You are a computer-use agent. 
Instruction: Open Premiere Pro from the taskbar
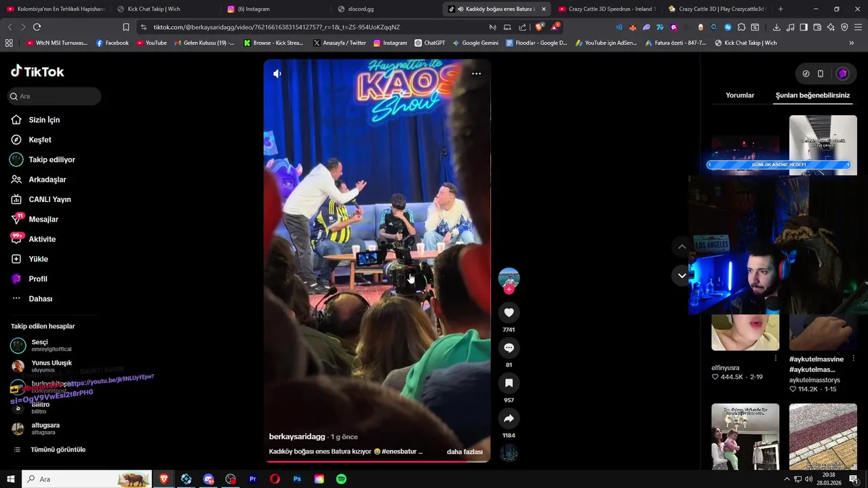(253, 479)
